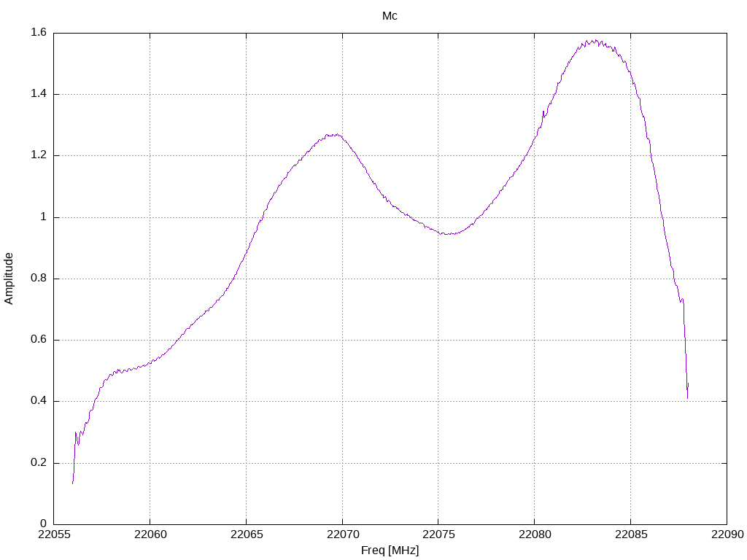747x560 pixels.
Task: Click x-axis tick label 22060
Action: click(x=150, y=534)
